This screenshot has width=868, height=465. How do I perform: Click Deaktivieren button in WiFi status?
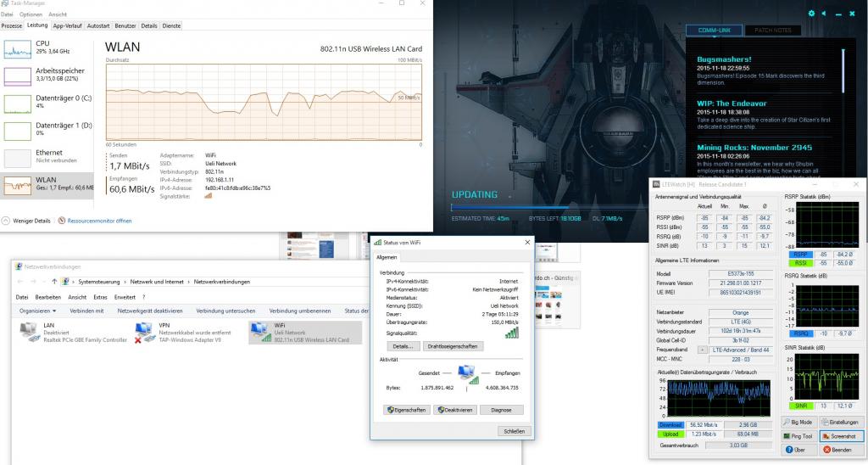454,410
